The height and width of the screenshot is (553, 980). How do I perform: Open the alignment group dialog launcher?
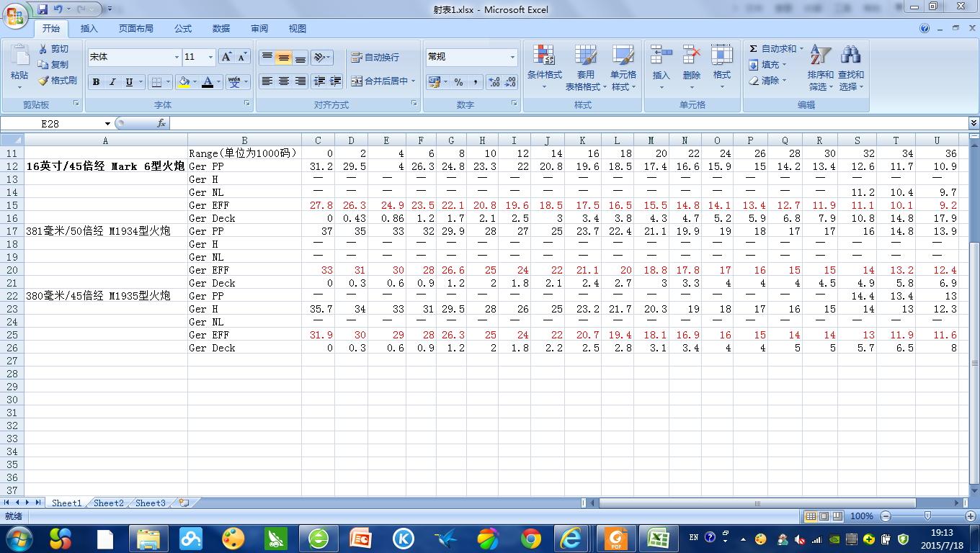pos(414,104)
